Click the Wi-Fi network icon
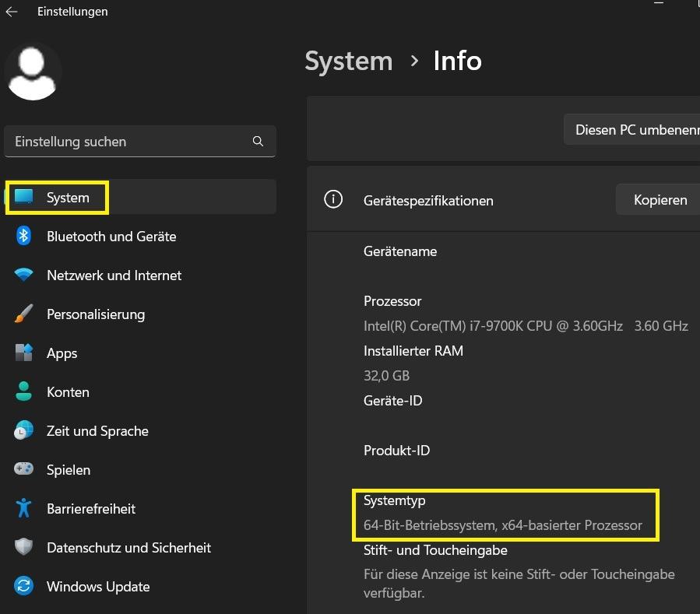This screenshot has height=614, width=700. (x=23, y=275)
